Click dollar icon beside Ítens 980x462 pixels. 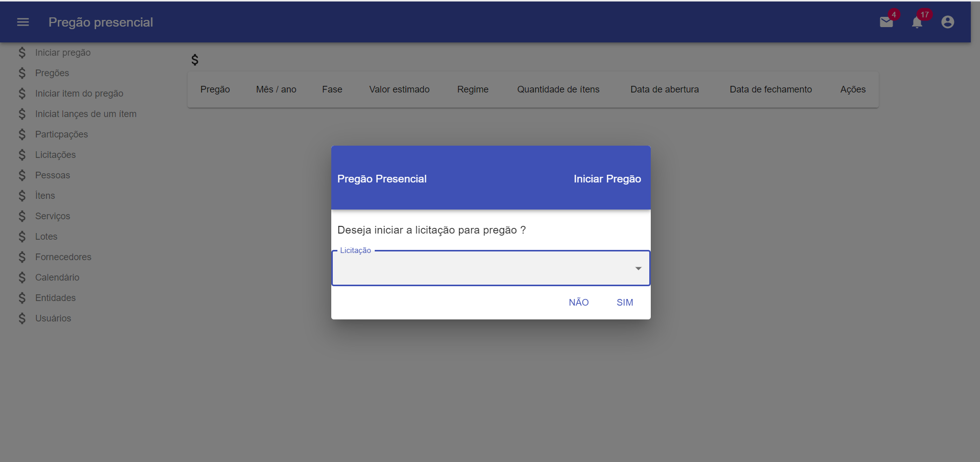[22, 196]
